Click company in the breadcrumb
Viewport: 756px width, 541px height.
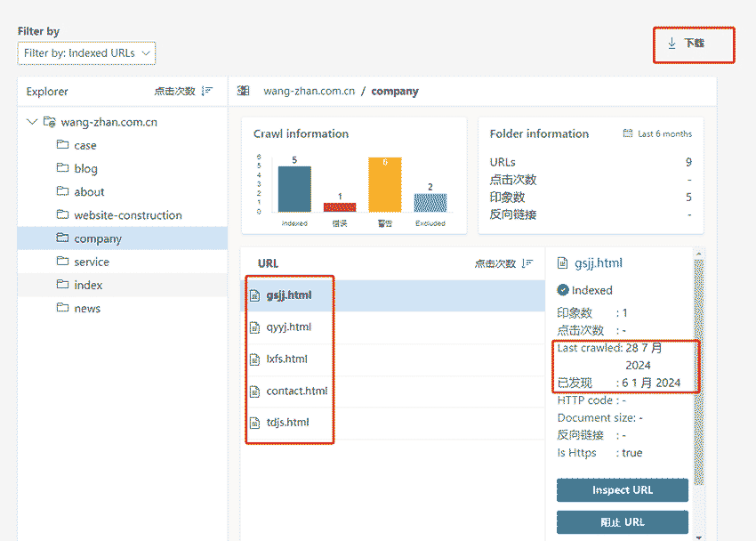[x=395, y=91]
